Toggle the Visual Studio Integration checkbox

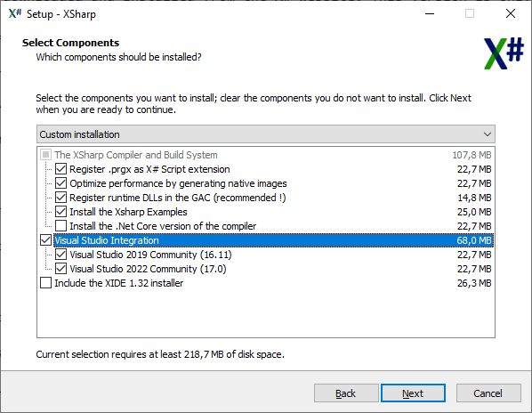(45, 240)
